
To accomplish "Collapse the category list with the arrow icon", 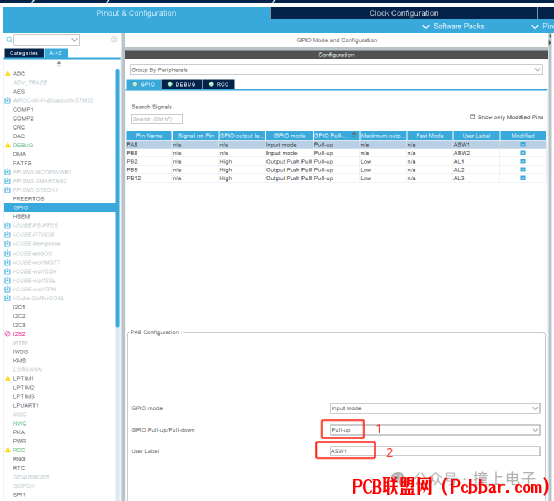I will (x=59, y=64).
